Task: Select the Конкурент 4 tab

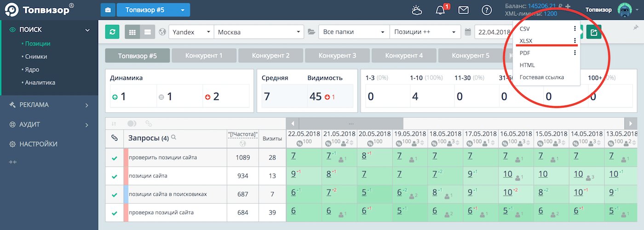Action: pyautogui.click(x=404, y=56)
